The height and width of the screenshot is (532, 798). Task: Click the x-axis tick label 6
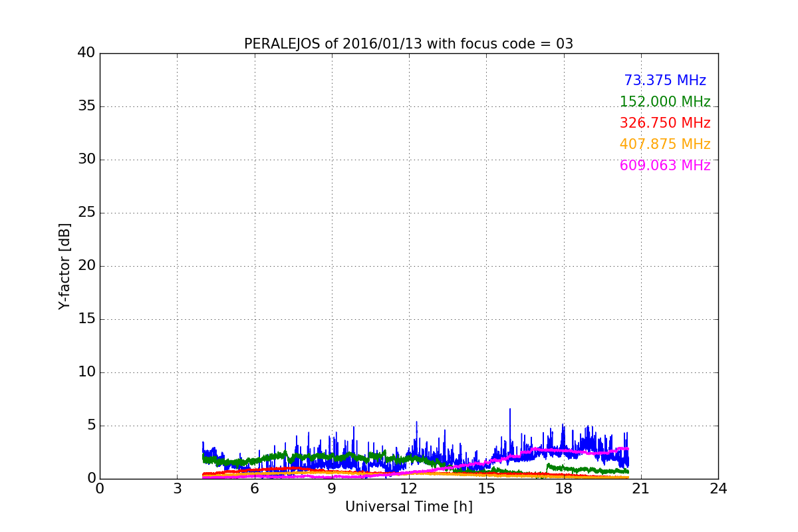pyautogui.click(x=254, y=489)
